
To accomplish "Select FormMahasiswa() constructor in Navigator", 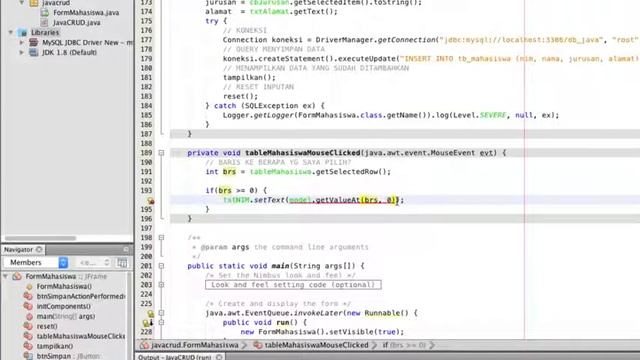I will (x=64, y=287).
